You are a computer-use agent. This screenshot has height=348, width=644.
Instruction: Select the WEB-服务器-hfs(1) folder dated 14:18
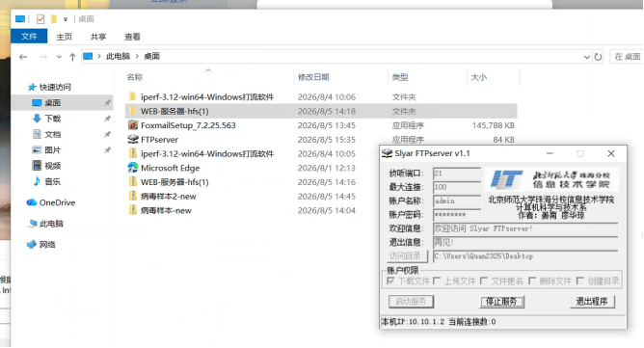[321, 112]
